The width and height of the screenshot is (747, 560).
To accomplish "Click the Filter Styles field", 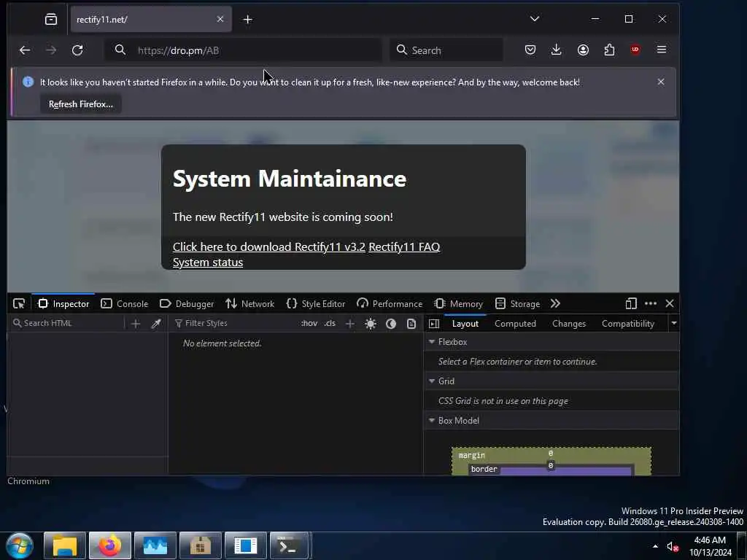I will (233, 323).
